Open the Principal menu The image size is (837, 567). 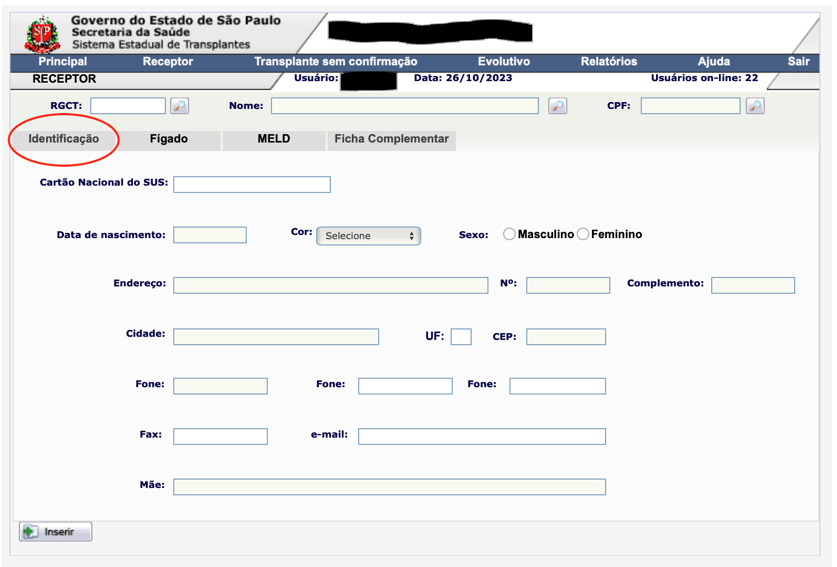click(62, 62)
